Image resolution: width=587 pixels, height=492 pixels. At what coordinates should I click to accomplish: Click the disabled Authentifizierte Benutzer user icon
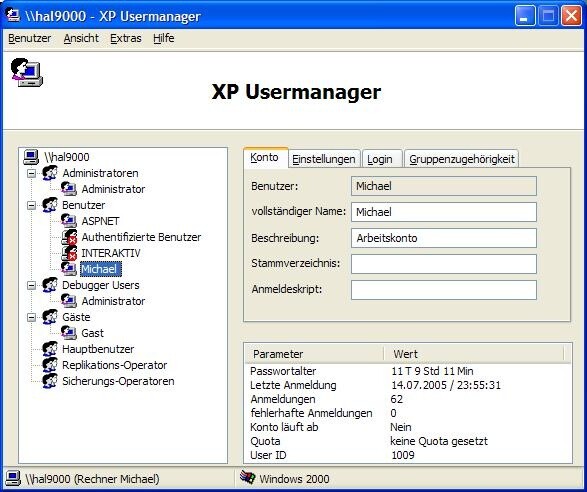[69, 237]
